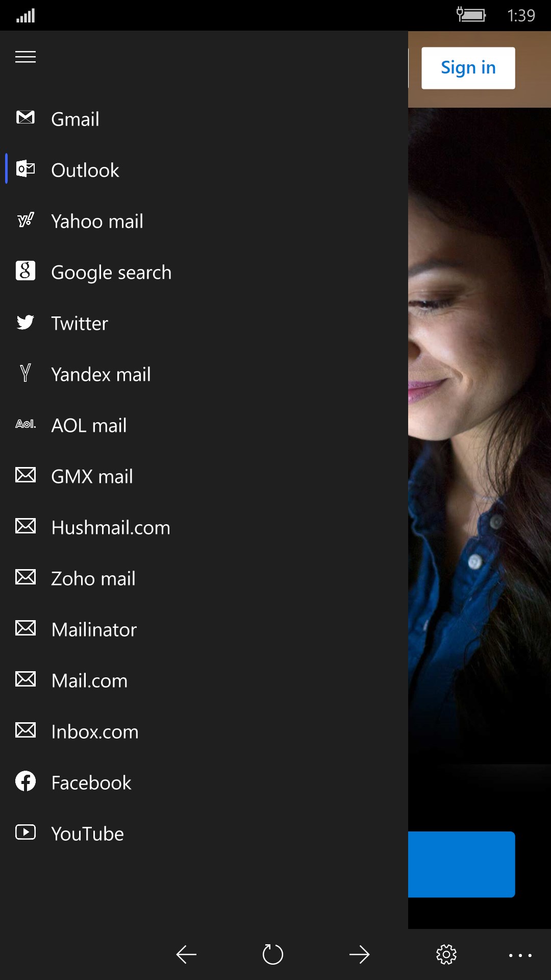Select Facebook label

91,782
